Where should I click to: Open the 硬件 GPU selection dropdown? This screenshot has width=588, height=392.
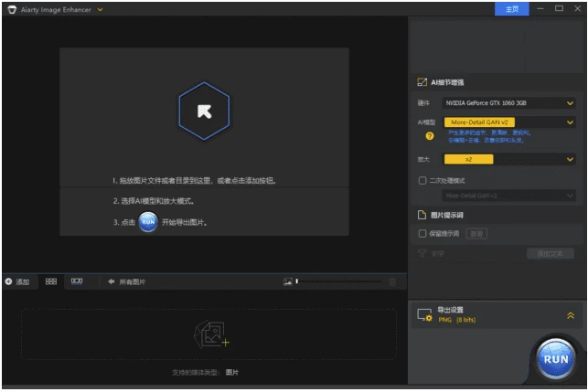508,103
